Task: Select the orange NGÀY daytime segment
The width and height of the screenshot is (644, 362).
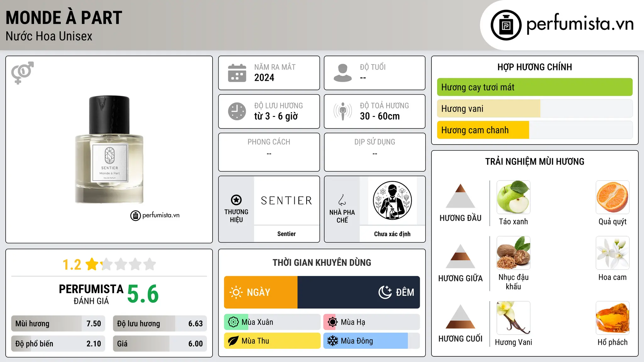Action: pos(261,292)
